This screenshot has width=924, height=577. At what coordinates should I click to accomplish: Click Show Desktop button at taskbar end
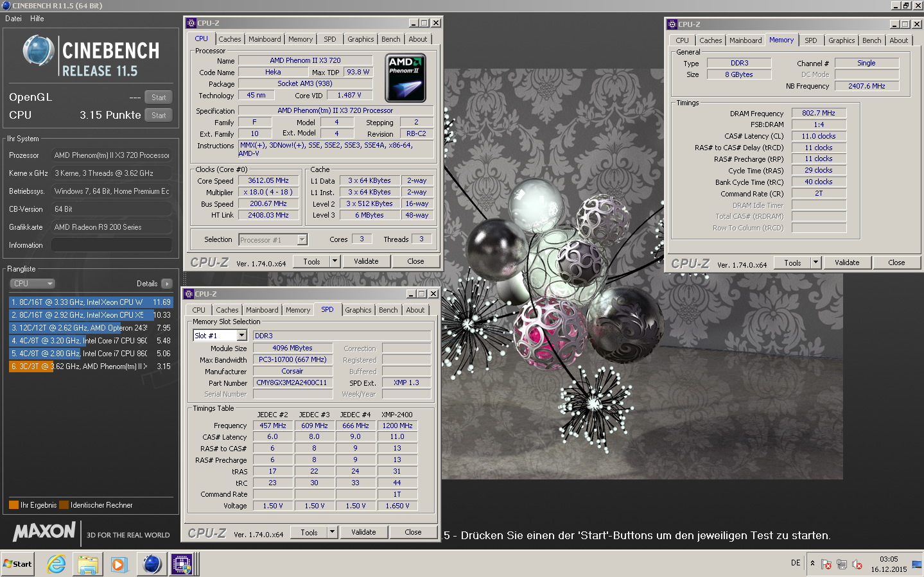pyautogui.click(x=917, y=564)
